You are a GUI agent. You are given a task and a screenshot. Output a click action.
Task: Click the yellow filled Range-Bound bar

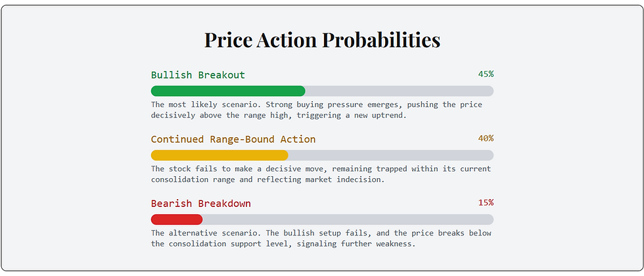coord(219,155)
